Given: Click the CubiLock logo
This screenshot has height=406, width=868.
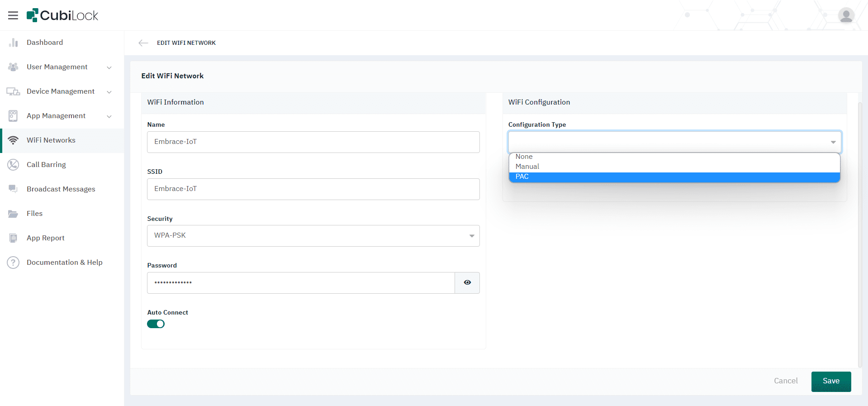Looking at the screenshot, I should (62, 15).
